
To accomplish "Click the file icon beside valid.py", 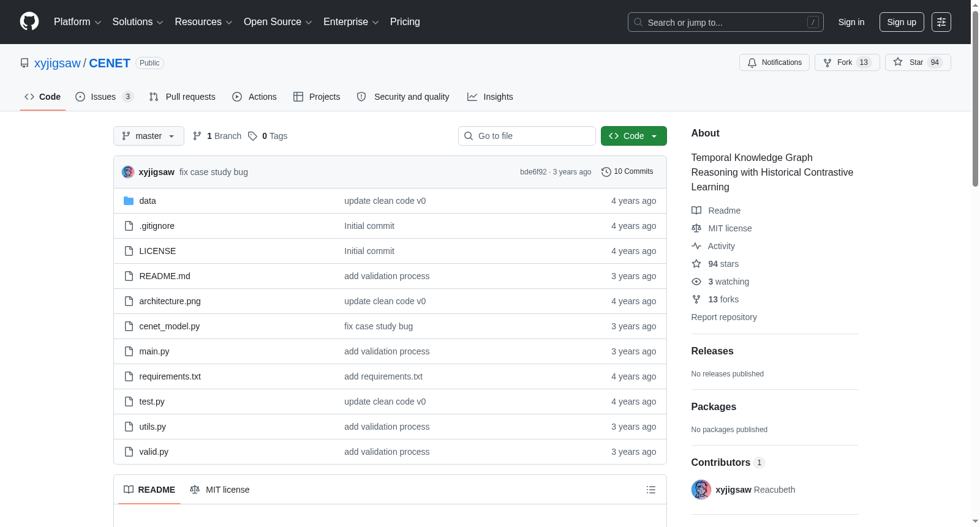I will click(129, 452).
